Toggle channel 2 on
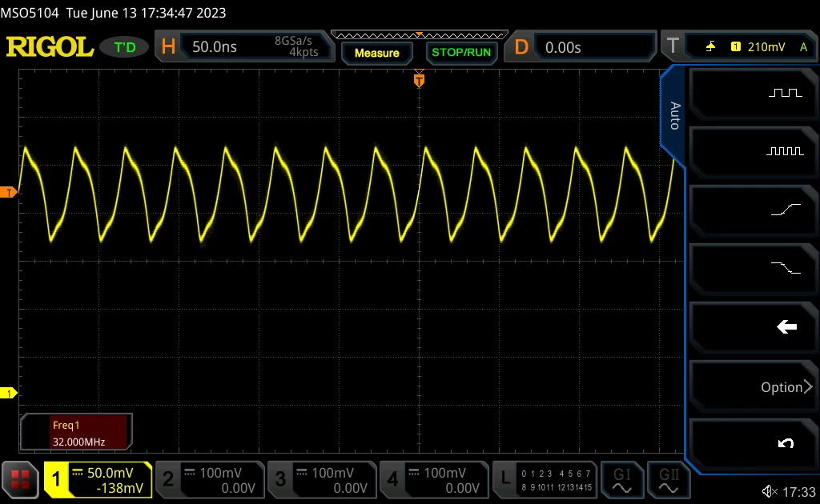Viewport: 820px width, 504px height. (x=210, y=480)
